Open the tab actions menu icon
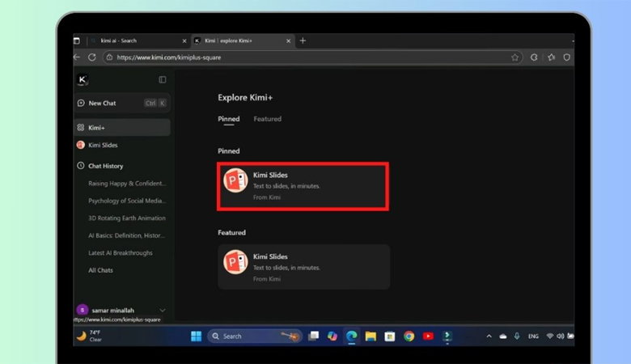This screenshot has width=631, height=364. [77, 40]
